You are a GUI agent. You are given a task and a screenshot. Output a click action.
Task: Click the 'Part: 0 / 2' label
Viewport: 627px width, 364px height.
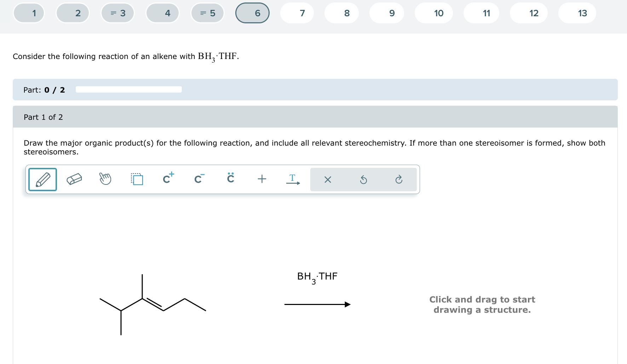click(x=44, y=90)
